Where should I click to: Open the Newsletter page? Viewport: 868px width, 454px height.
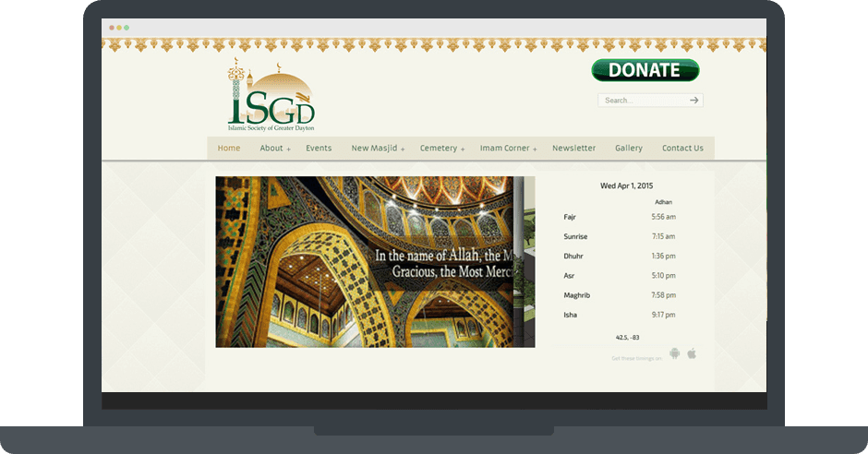(574, 149)
